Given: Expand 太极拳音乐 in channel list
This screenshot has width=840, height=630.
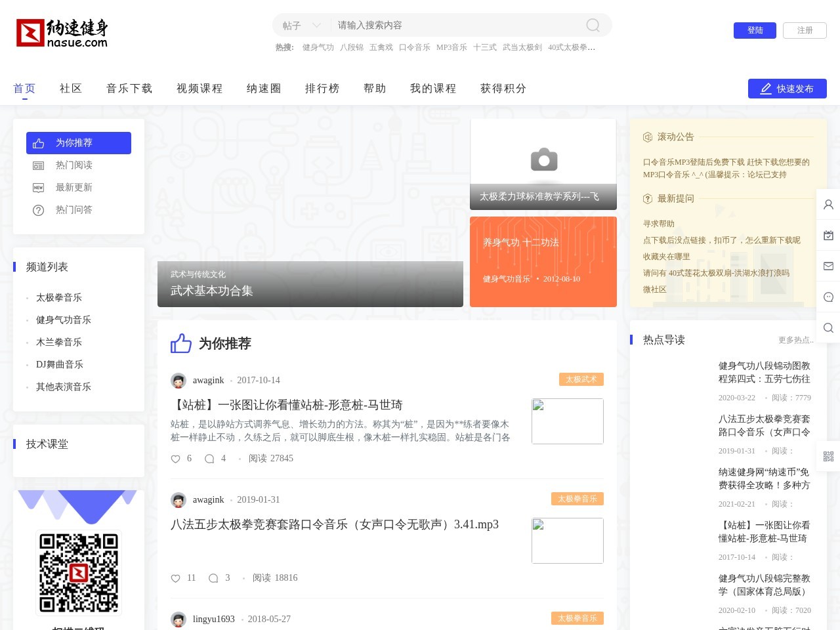Looking at the screenshot, I should tap(58, 297).
